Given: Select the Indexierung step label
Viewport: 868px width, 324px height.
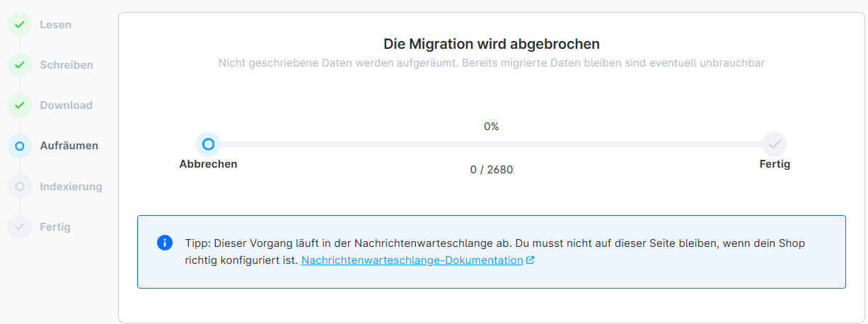Looking at the screenshot, I should point(71,187).
